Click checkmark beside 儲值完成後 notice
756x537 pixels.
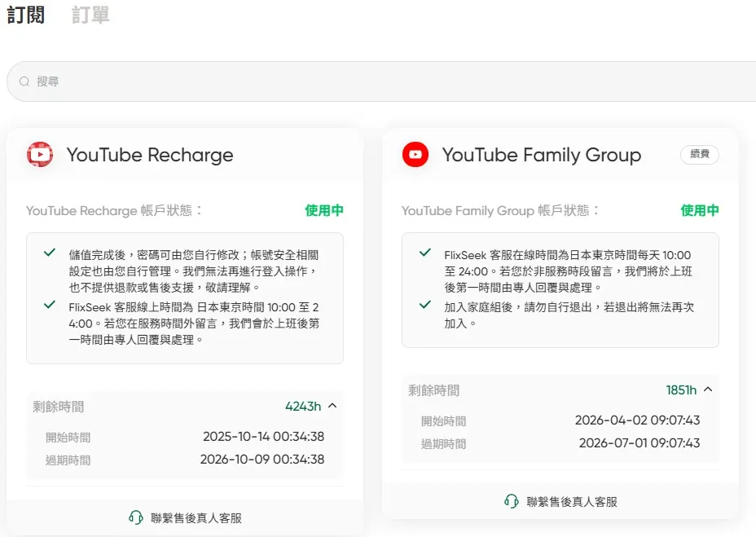click(50, 253)
